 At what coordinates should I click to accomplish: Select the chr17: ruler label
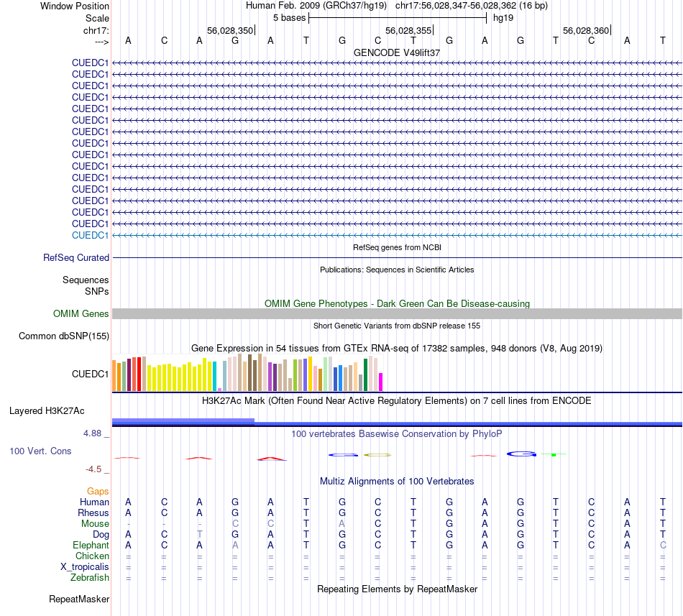point(96,30)
